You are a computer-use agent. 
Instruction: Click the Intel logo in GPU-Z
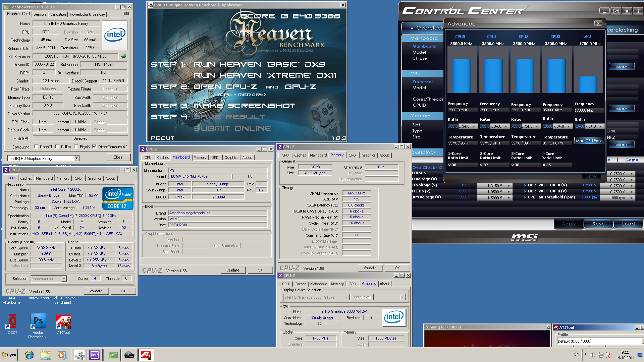(115, 35)
